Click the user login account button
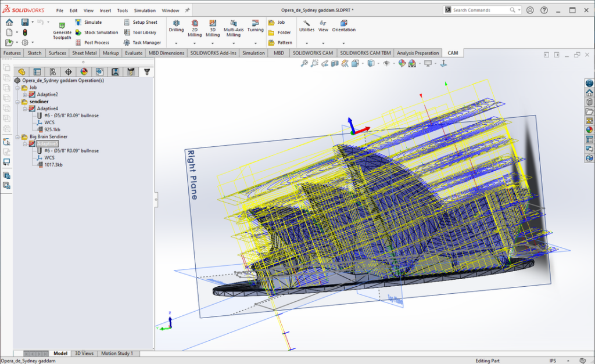 [x=530, y=10]
